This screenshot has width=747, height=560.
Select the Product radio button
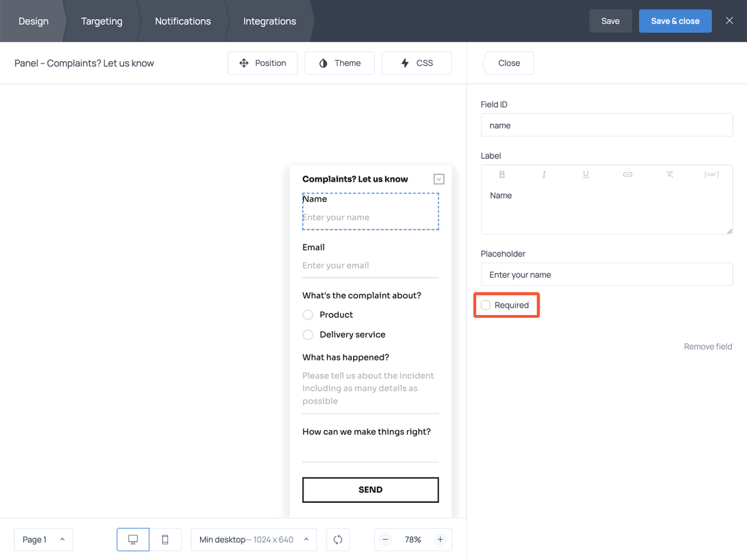(x=308, y=314)
